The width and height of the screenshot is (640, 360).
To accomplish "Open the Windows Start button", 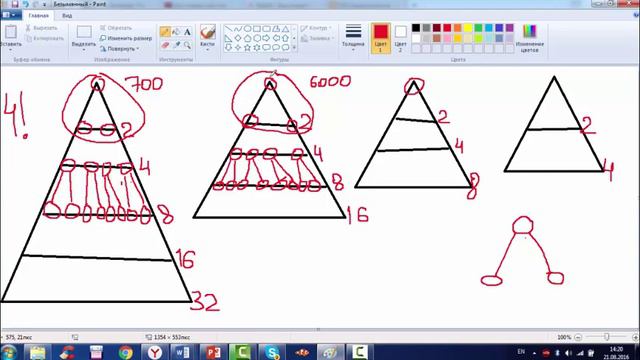I will click(x=8, y=352).
